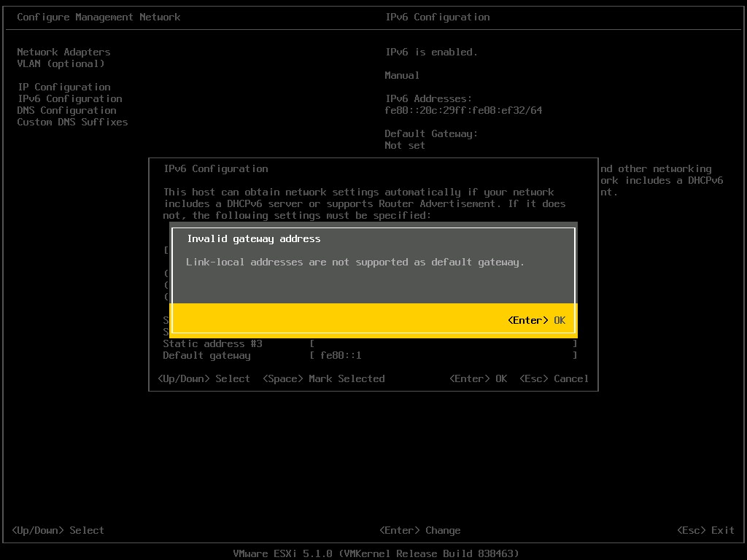
Task: Click the <Esc> Cancel option in dialog
Action: click(553, 378)
